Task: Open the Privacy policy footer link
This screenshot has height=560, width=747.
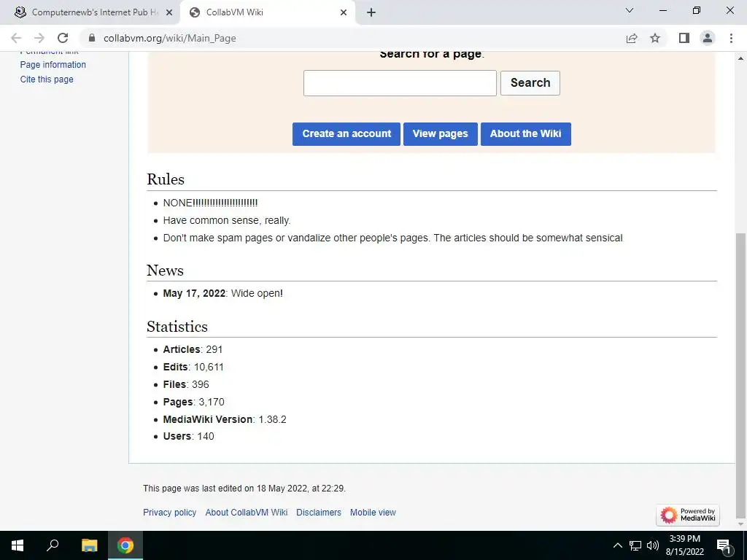Action: tap(169, 513)
